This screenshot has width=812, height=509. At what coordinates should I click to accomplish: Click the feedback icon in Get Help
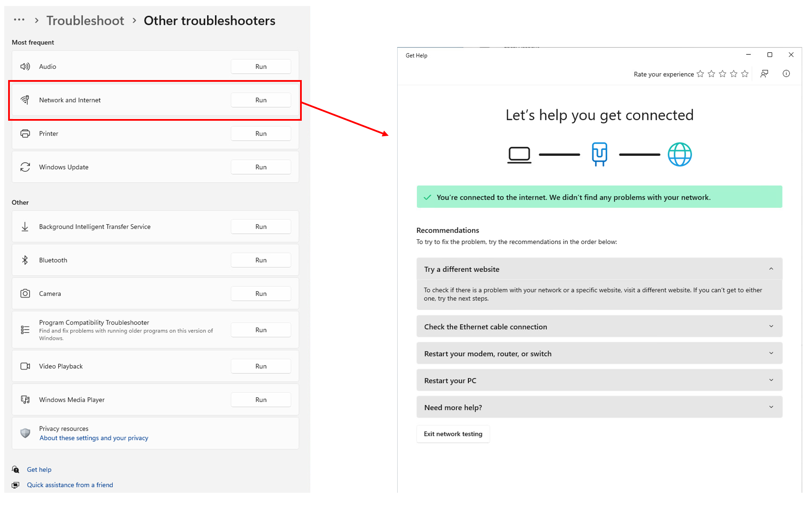(x=764, y=74)
